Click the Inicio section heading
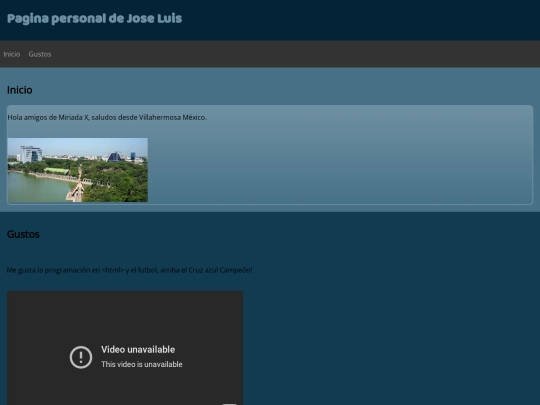 [20, 90]
